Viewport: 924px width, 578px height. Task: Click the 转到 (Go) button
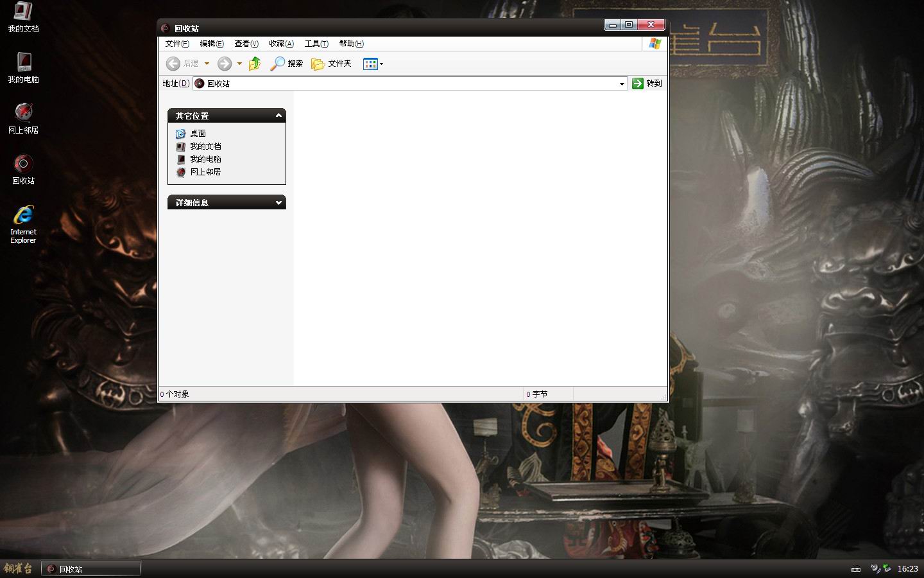pos(647,83)
